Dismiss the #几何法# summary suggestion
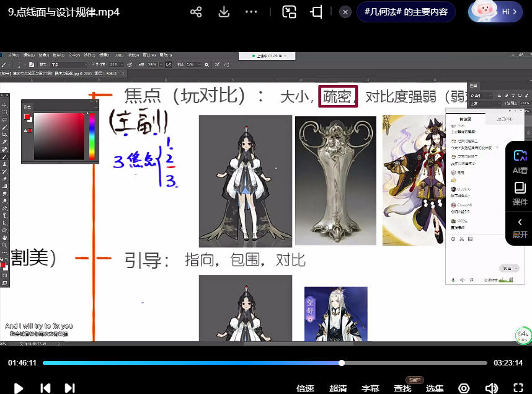532x394 pixels. (346, 12)
